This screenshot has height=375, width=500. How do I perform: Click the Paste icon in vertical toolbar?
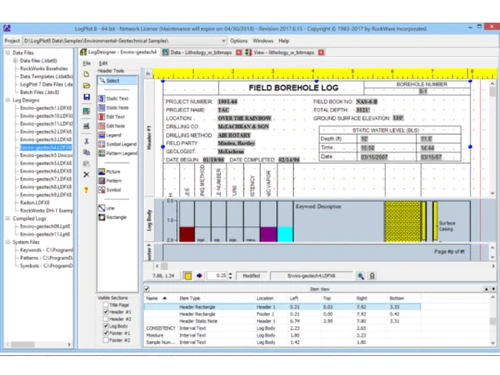click(87, 163)
